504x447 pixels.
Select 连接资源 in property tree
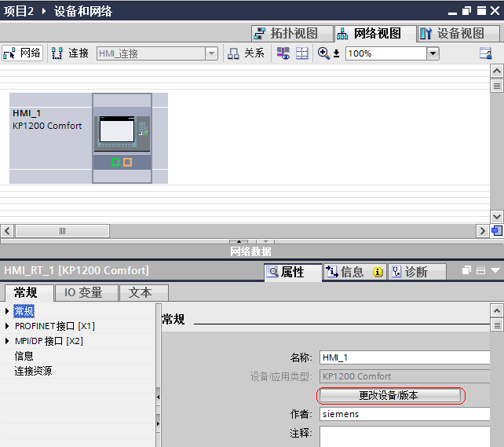point(33,371)
